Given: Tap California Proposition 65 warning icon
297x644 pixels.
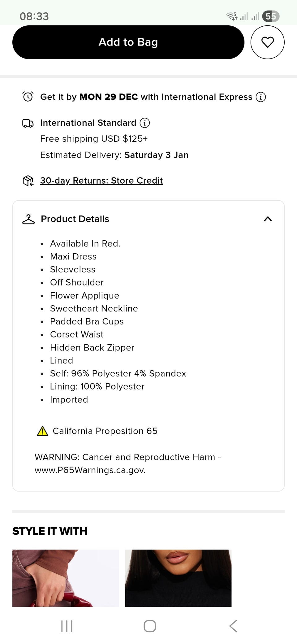Looking at the screenshot, I should (42, 431).
